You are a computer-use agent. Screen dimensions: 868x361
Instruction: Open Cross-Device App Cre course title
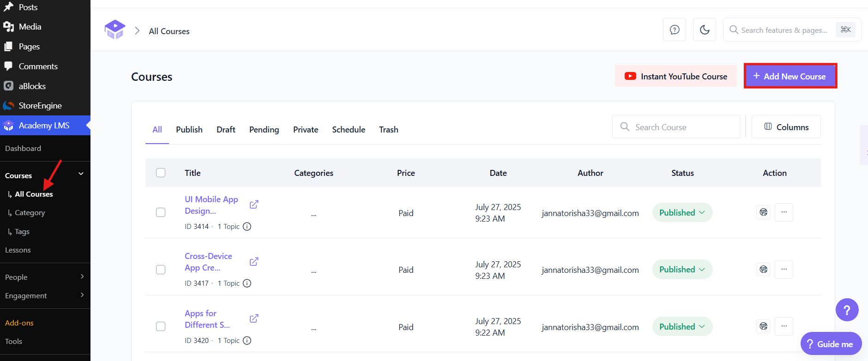pos(208,262)
